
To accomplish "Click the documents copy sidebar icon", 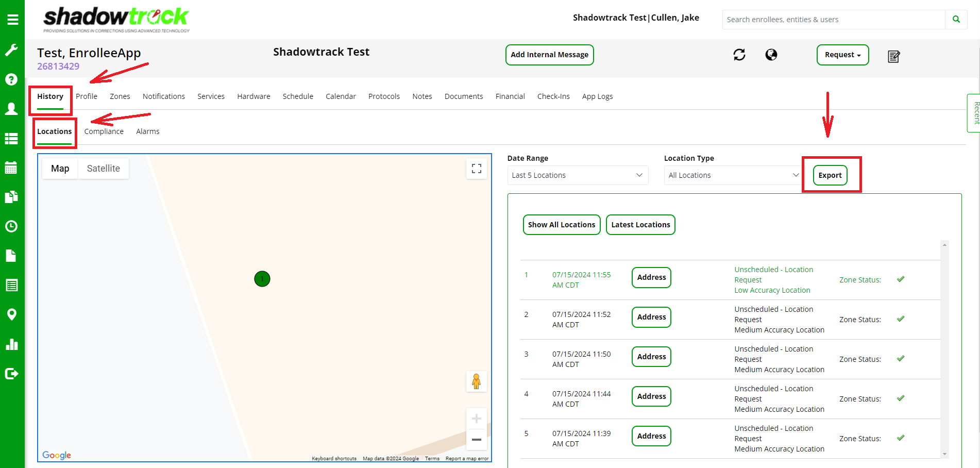I will point(11,197).
